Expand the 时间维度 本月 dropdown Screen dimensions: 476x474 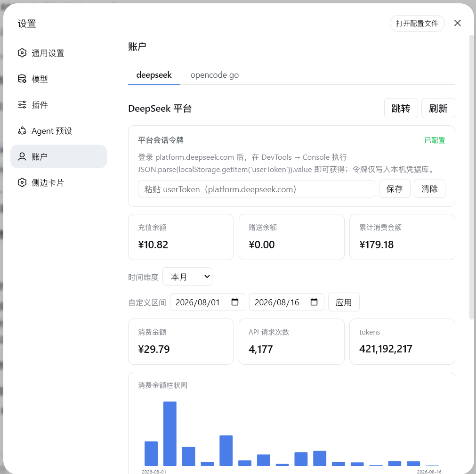point(187,277)
